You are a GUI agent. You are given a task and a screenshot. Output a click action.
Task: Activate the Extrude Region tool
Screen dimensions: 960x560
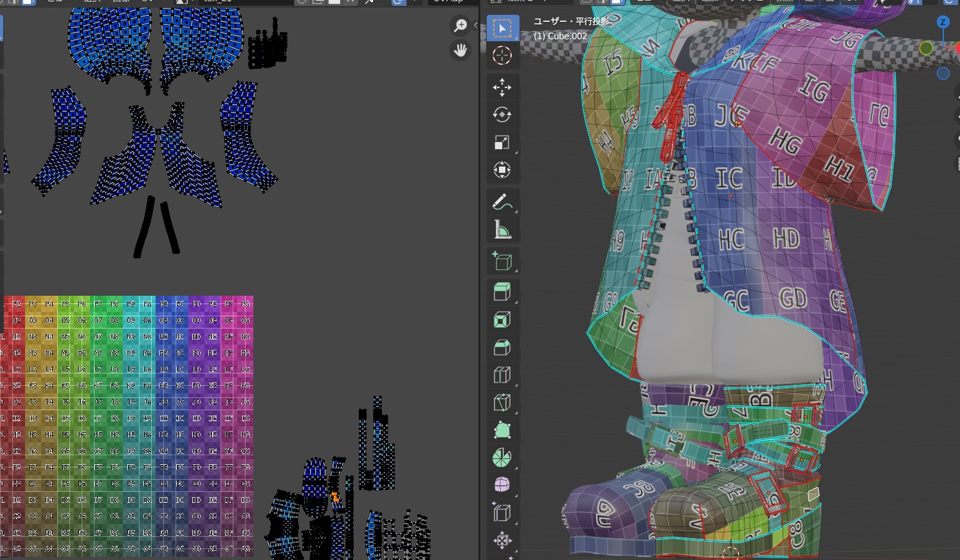(502, 292)
